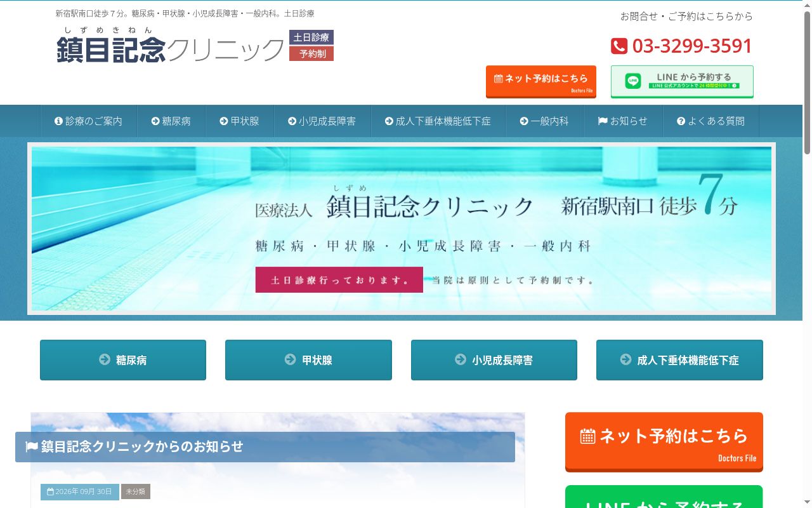812x508 pixels.
Task: Click the 予約制 badge near the logo
Action: 311,54
